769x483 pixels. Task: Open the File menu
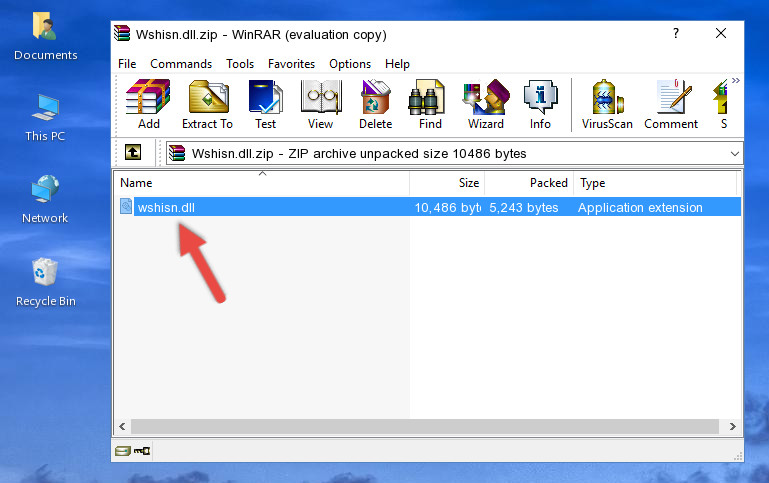pyautogui.click(x=127, y=64)
